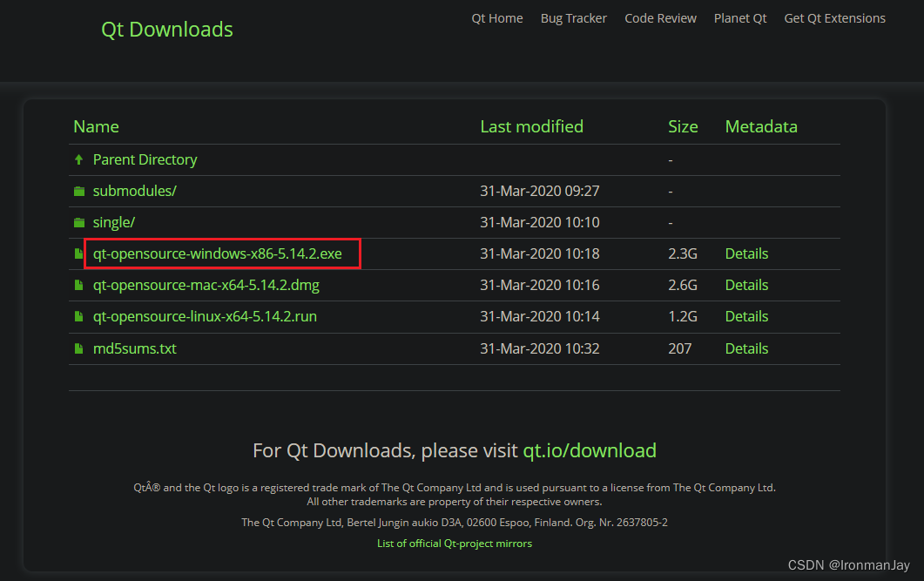Click the date 31-Mar-2020 10:16
The image size is (924, 581).
[539, 285]
